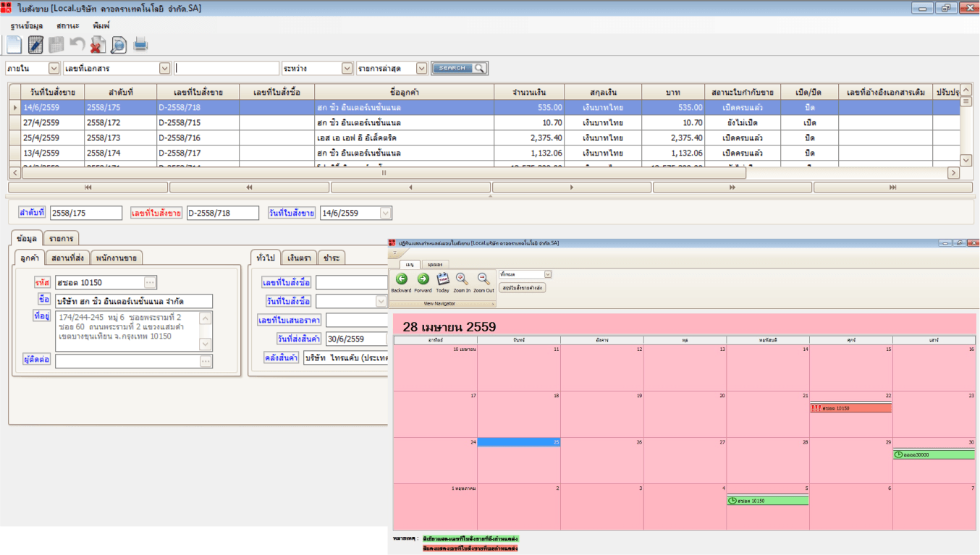The height and width of the screenshot is (555, 980).
Task: Open the พิมพ์ menu
Action: pos(101,25)
